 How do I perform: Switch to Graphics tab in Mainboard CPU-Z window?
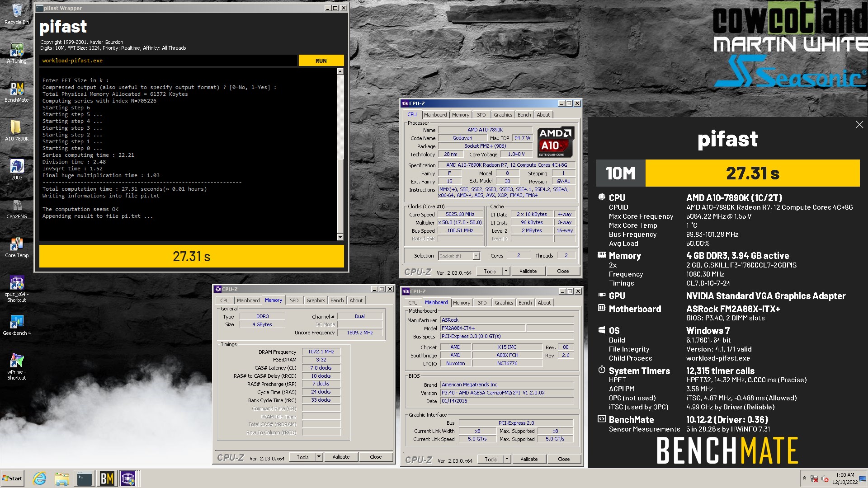tap(504, 303)
